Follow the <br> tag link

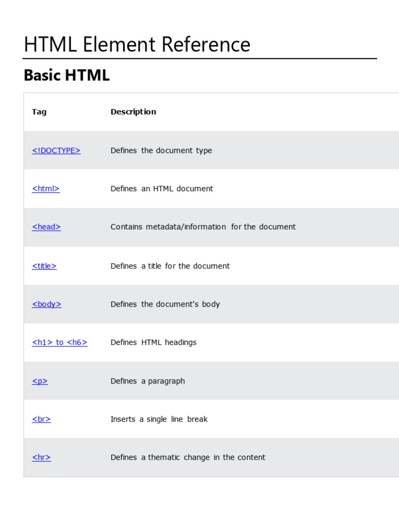click(42, 419)
